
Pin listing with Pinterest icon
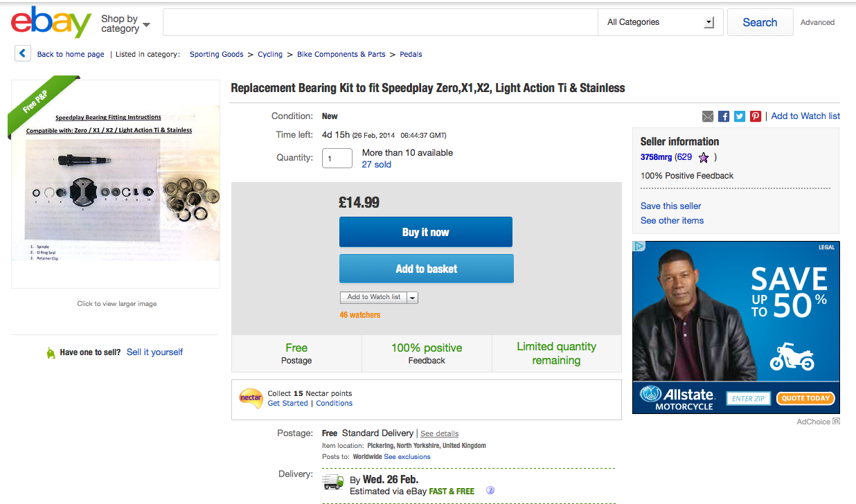click(756, 116)
